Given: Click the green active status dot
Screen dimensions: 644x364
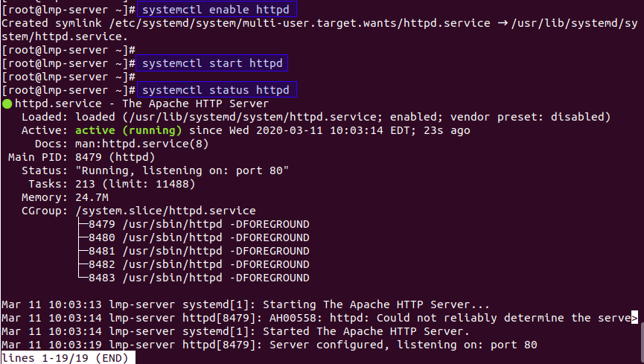Looking at the screenshot, I should point(7,104).
